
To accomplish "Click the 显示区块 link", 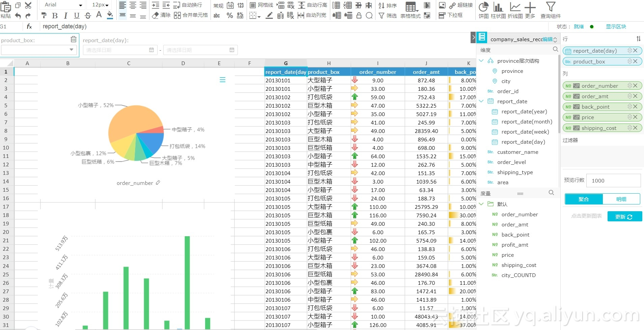I will click(x=616, y=27).
